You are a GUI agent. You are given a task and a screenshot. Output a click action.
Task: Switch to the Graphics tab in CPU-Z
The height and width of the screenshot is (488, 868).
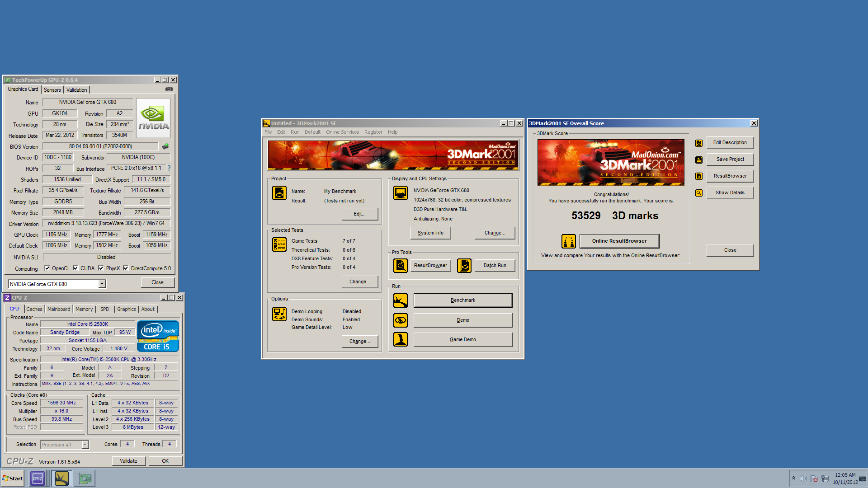[126, 309]
